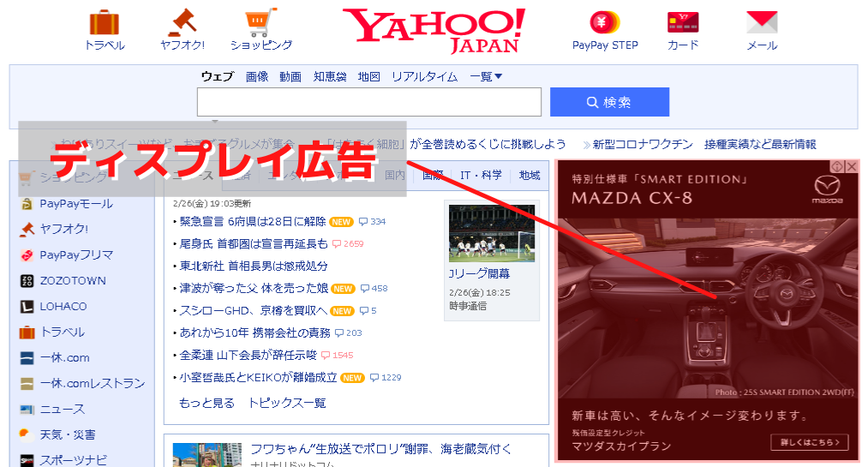Screen dimensions: 868x467
Task: Click ヤフオク! gavel icon in sidebar
Action: pos(27,229)
